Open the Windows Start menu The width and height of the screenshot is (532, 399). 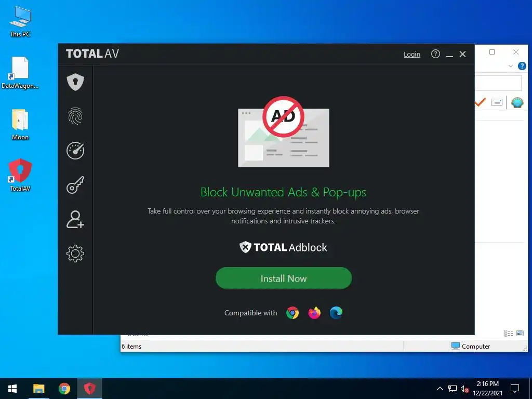point(12,389)
